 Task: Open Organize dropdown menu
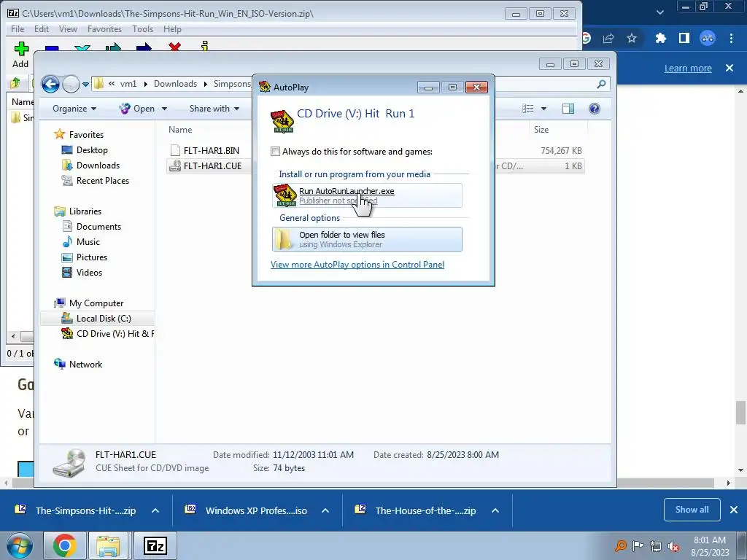click(x=74, y=109)
